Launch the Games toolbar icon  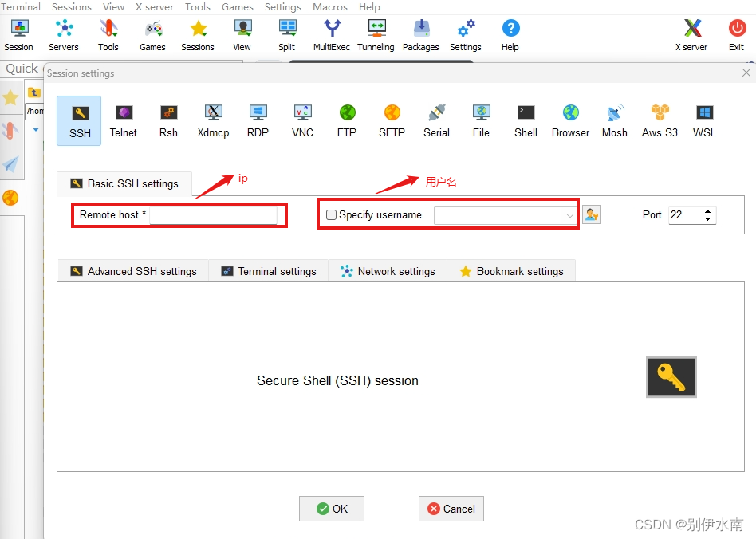coord(153,35)
